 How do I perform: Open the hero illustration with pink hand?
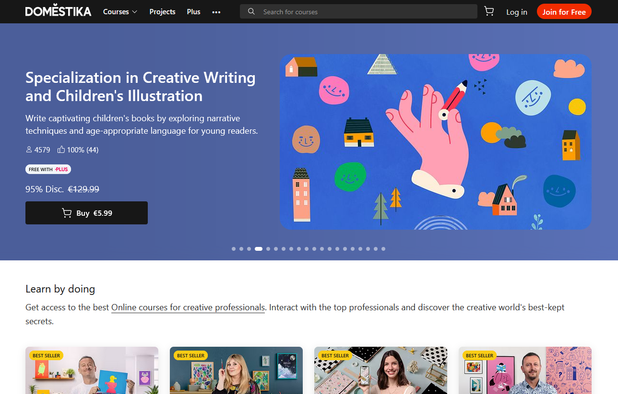point(436,142)
